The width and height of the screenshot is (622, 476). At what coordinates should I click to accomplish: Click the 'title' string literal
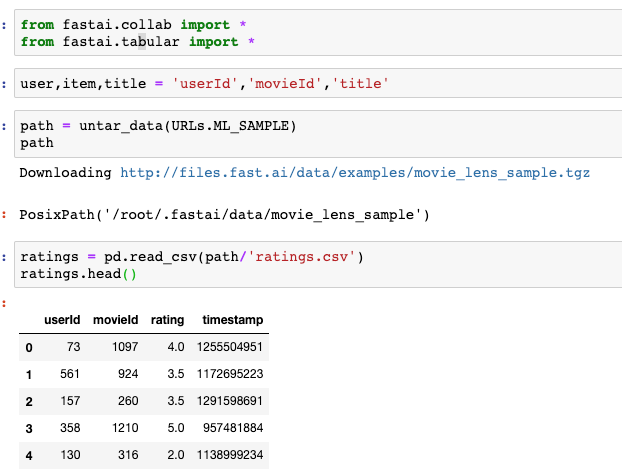click(361, 84)
